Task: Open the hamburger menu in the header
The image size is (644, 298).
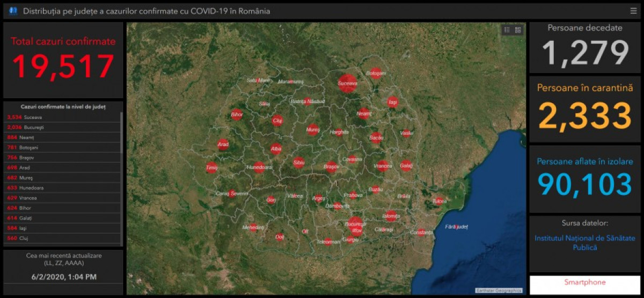Action: 634,11
